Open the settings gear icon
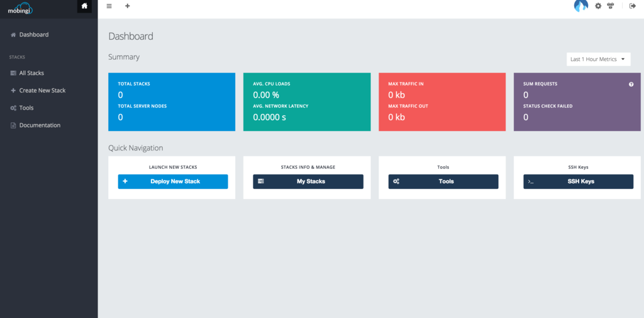Screen dimensions: 644x318 [599, 6]
